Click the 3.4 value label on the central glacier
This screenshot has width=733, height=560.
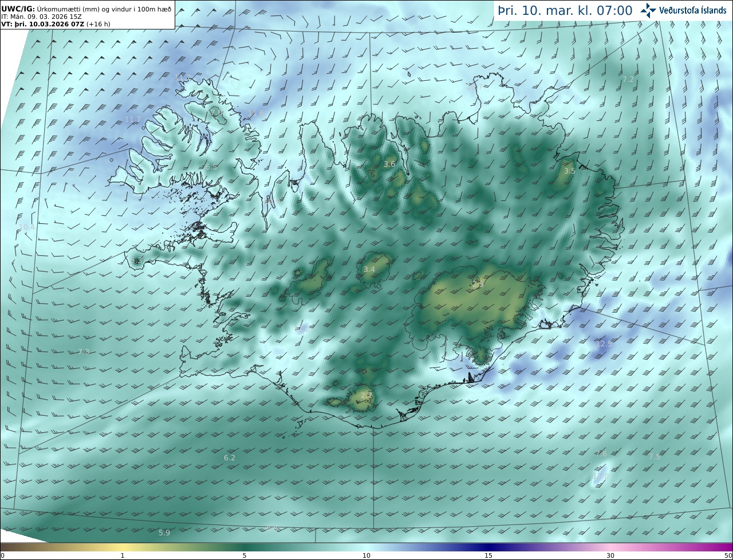coord(369,269)
